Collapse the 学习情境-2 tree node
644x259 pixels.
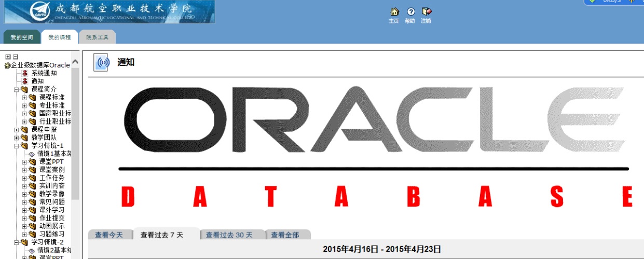click(16, 242)
